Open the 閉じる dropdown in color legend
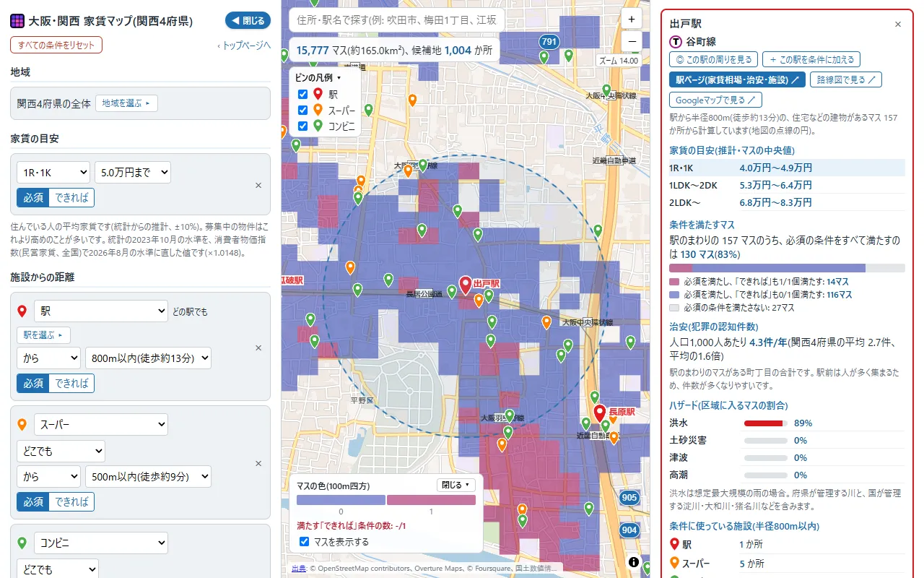 coord(456,485)
